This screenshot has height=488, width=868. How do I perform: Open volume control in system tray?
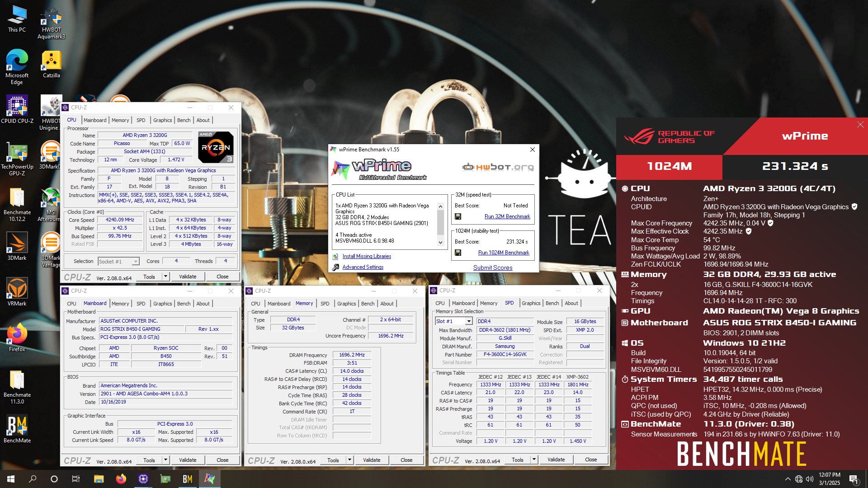point(810,479)
